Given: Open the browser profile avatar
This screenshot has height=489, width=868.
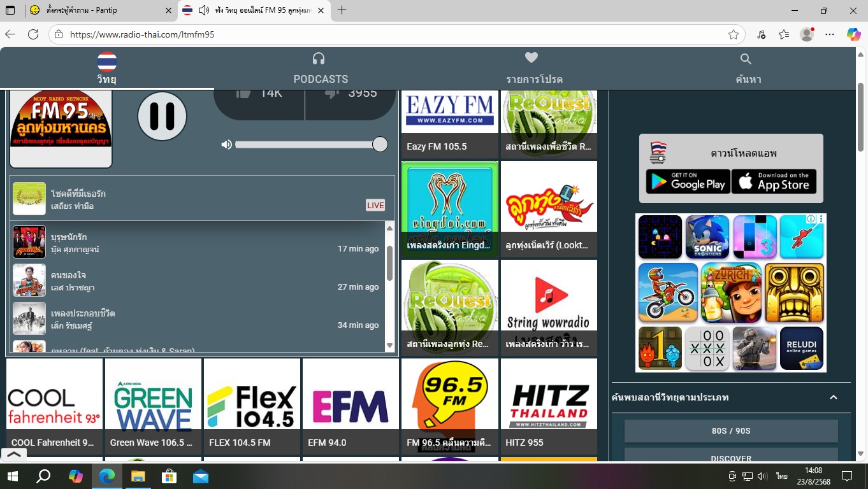Looking at the screenshot, I should tap(807, 34).
